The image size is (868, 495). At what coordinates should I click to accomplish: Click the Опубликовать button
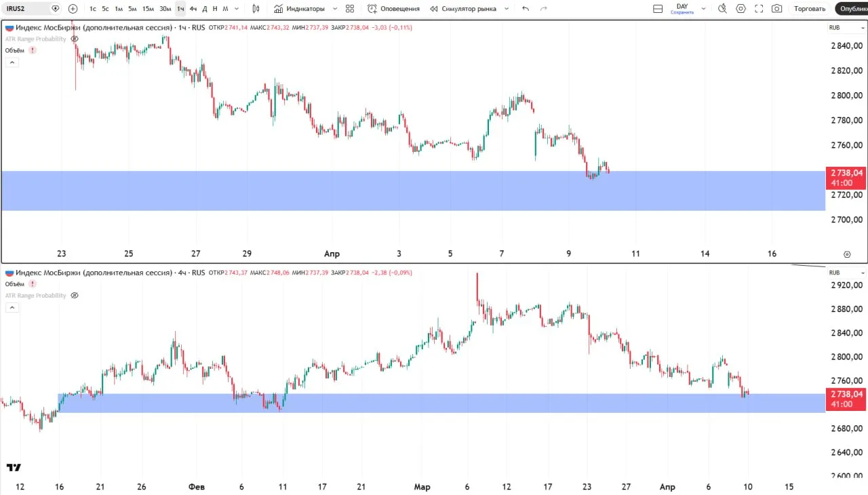[852, 9]
